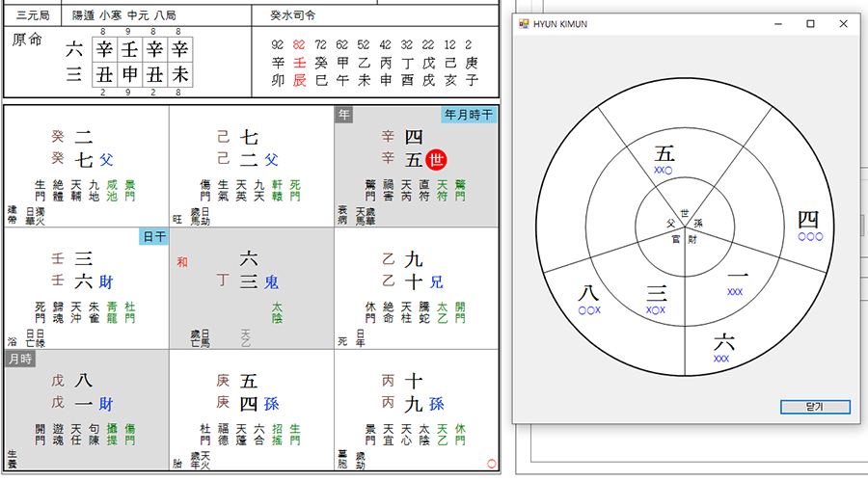Select the 申 branch in the four pillars
This screenshot has width=868, height=481.
point(129,74)
